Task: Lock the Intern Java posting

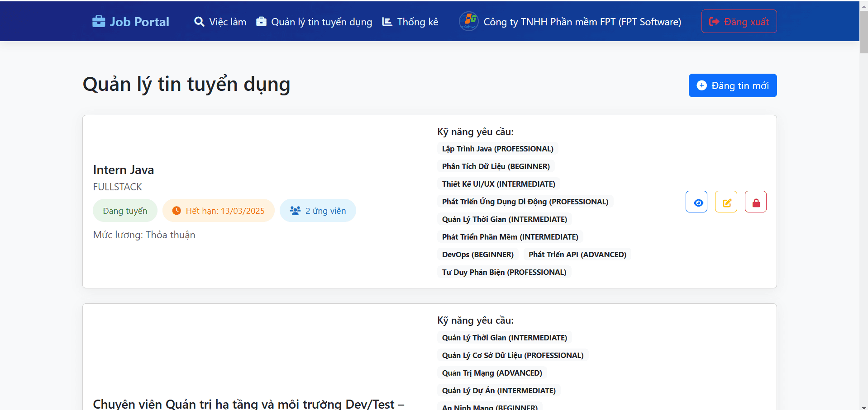Action: point(756,202)
